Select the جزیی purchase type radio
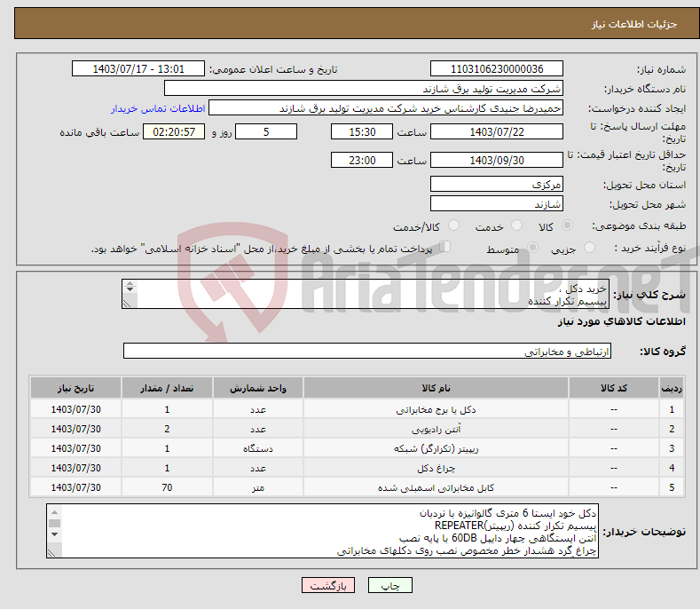The width and height of the screenshot is (700, 609). 589,248
